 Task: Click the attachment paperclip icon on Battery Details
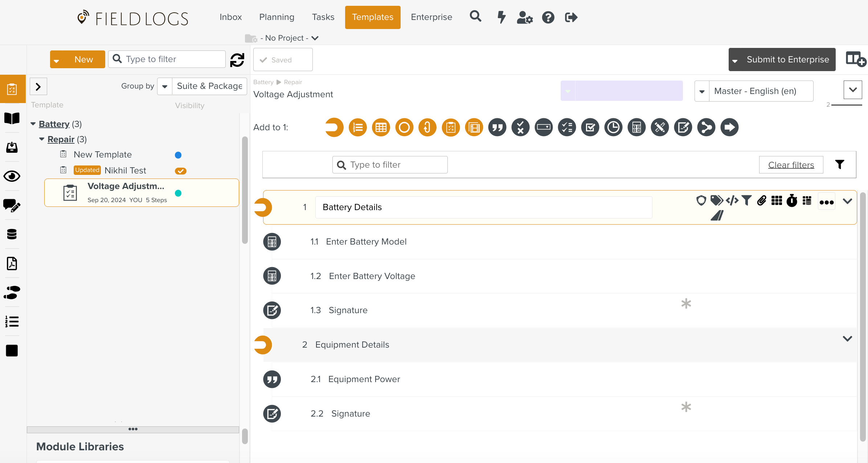762,201
